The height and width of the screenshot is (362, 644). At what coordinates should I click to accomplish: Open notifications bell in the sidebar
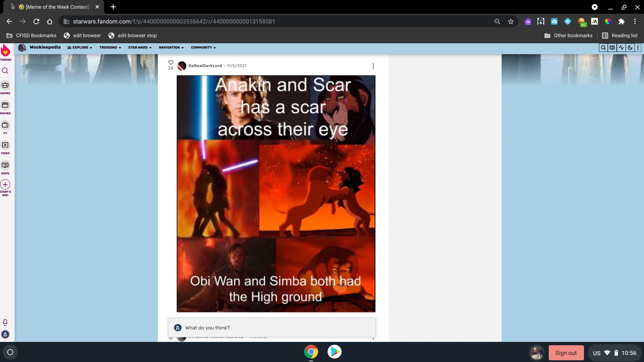(5, 322)
